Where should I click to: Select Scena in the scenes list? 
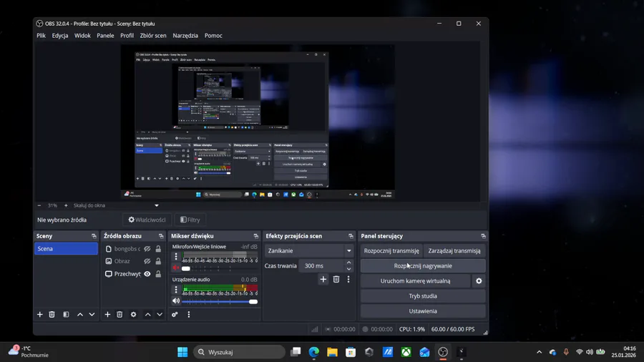point(66,249)
